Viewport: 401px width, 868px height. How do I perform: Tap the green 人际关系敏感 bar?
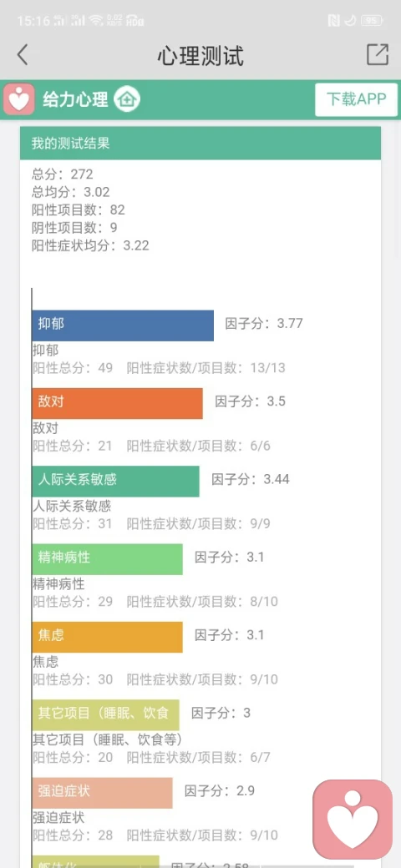(116, 481)
